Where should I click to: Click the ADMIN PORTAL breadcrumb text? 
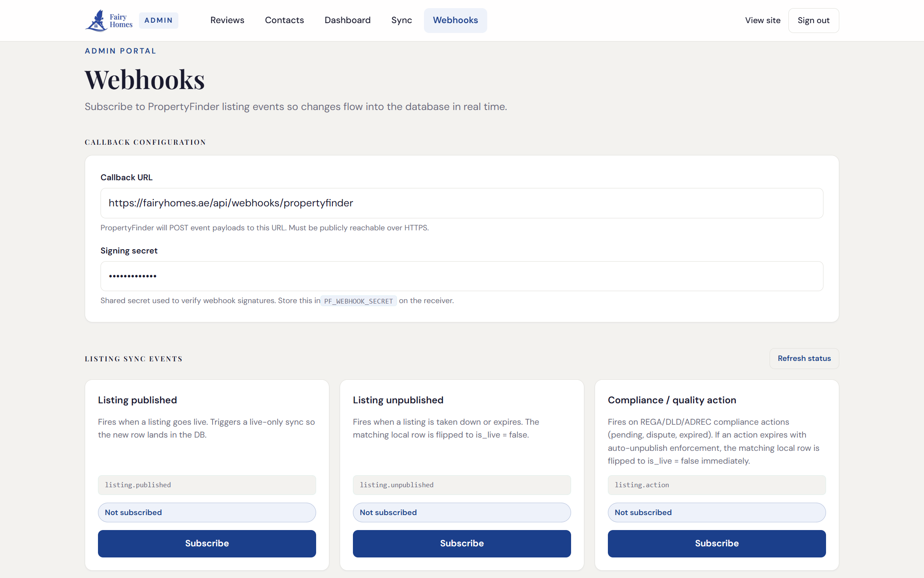pyautogui.click(x=121, y=51)
